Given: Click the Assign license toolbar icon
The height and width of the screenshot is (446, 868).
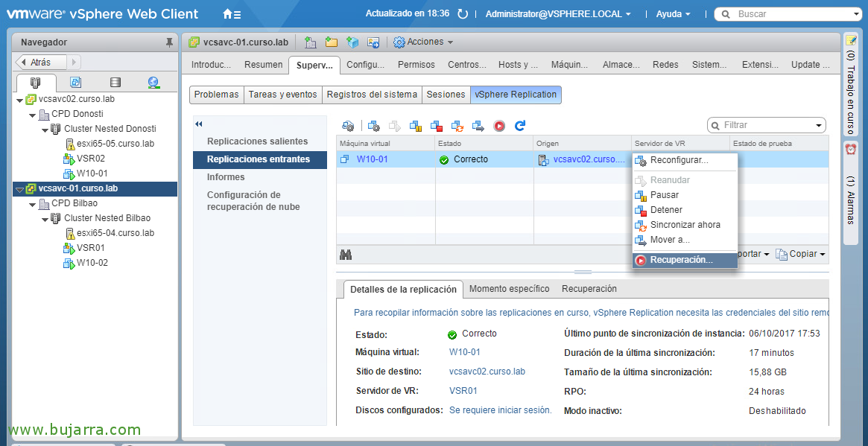Looking at the screenshot, I should (374, 42).
